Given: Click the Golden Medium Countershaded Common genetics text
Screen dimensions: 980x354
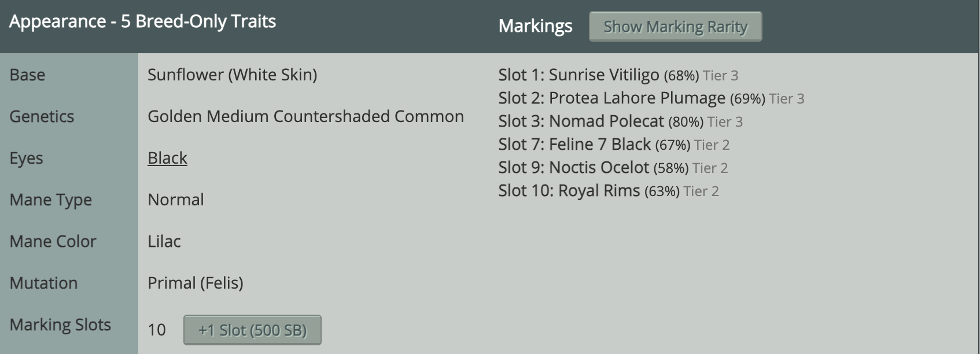Looking at the screenshot, I should pyautogui.click(x=305, y=116).
